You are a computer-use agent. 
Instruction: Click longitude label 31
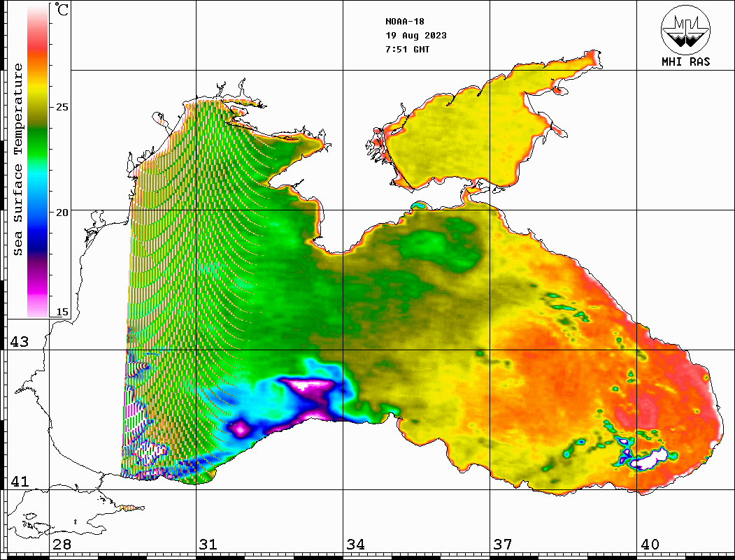tap(208, 544)
